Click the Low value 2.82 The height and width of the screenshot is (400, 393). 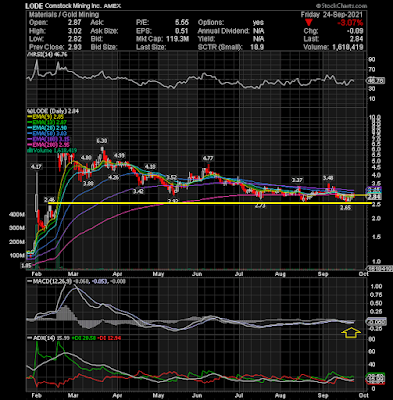[74, 39]
